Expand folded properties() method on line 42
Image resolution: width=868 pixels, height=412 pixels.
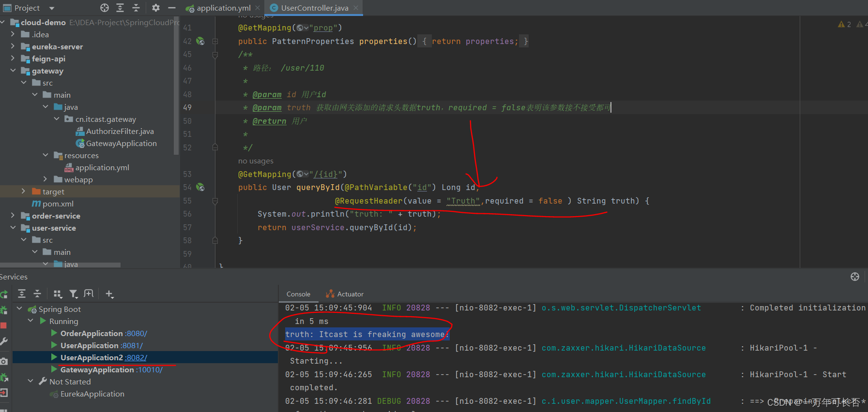215,42
